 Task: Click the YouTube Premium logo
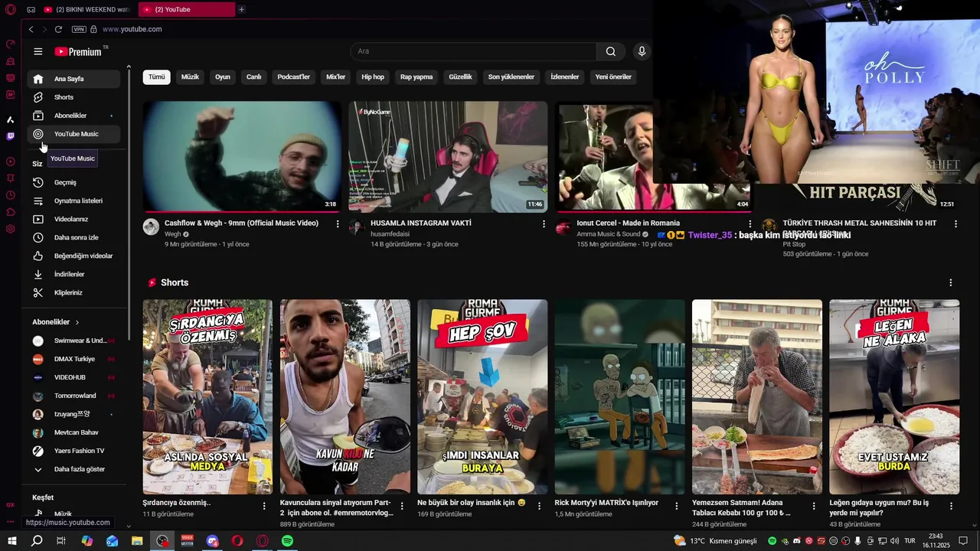click(77, 51)
